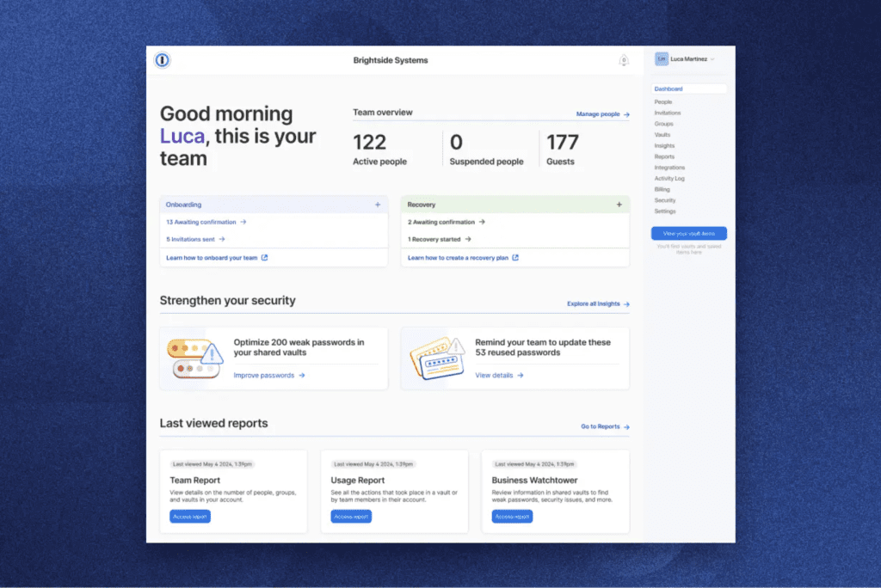Click the weak passwords warning illustration
The height and width of the screenshot is (588, 881).
coord(194,358)
